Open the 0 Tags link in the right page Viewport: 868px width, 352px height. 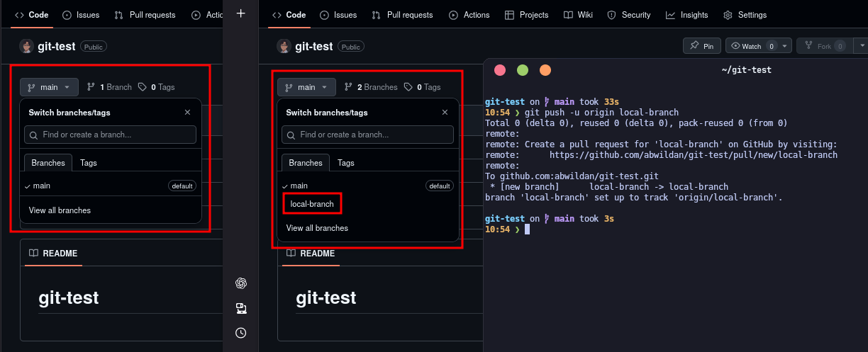pos(423,87)
